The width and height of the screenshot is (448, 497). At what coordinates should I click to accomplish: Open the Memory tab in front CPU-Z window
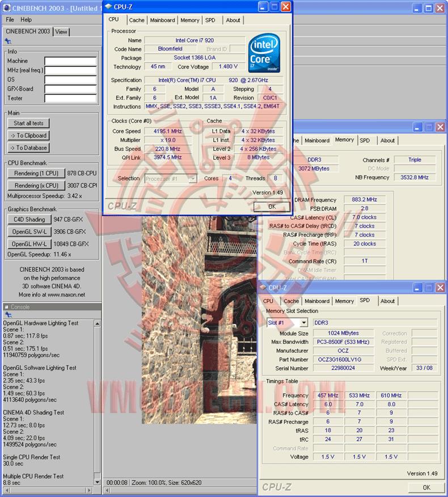190,20
